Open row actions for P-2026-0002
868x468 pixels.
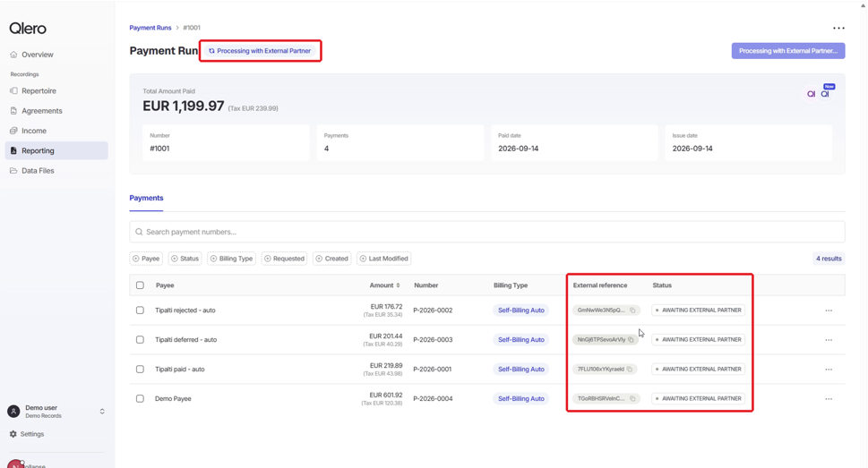coord(829,311)
